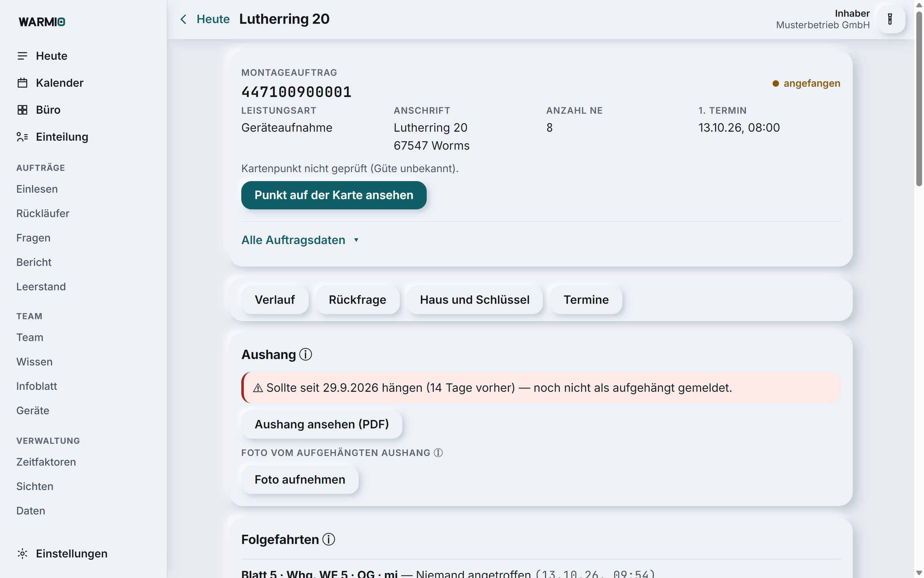Open the Termine tab
The image size is (924, 578).
tap(586, 300)
